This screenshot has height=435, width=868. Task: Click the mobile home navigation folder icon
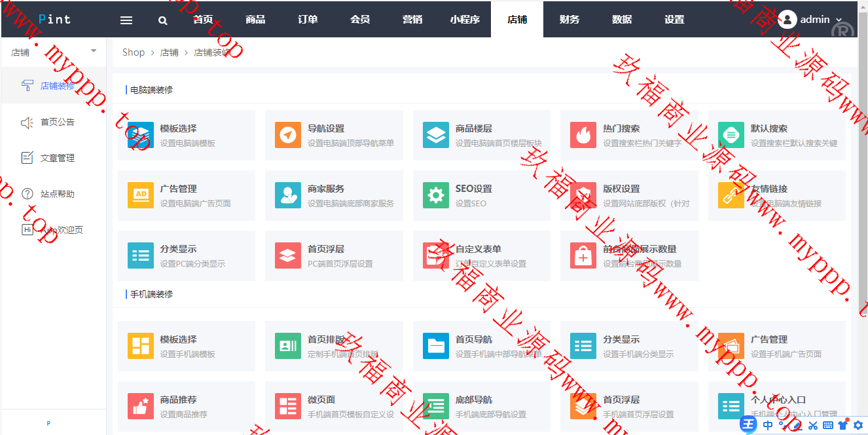tap(436, 346)
